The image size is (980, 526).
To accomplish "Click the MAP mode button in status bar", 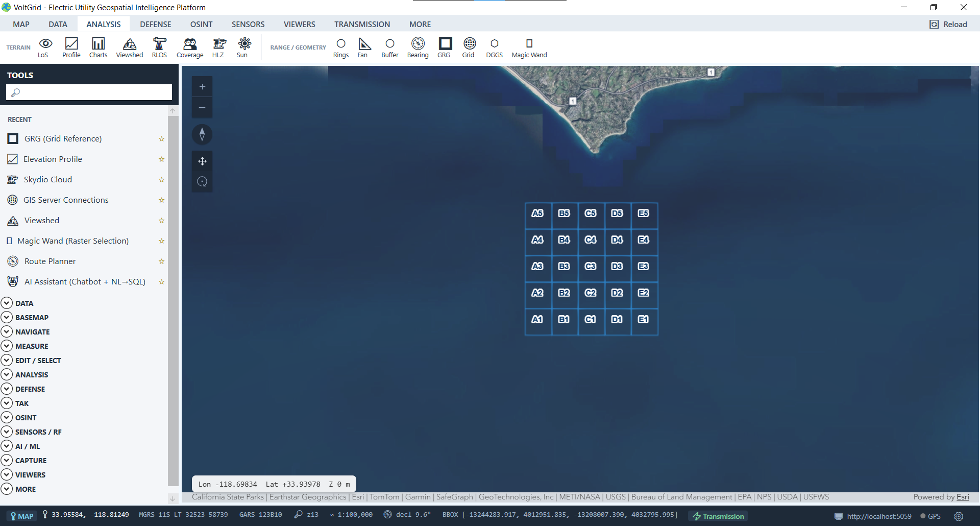I will coord(22,516).
